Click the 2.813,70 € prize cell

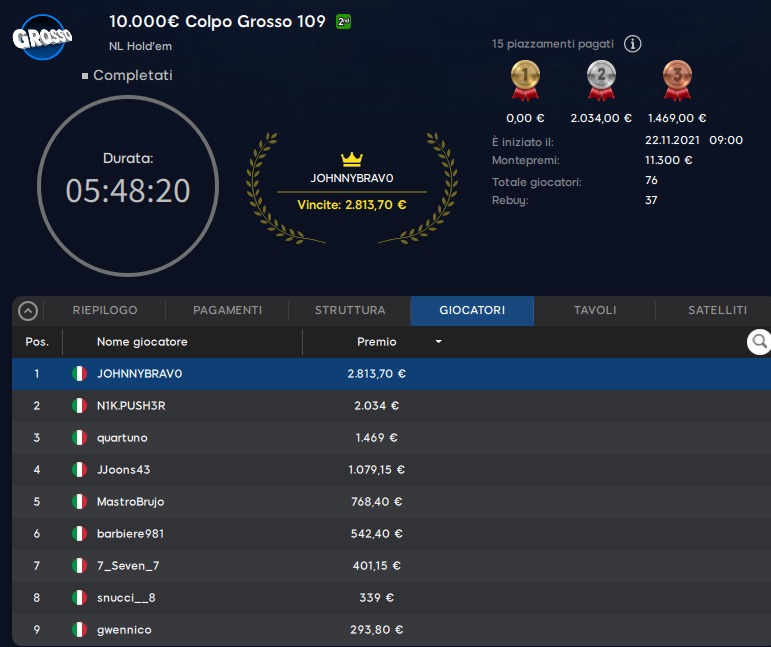pos(377,374)
